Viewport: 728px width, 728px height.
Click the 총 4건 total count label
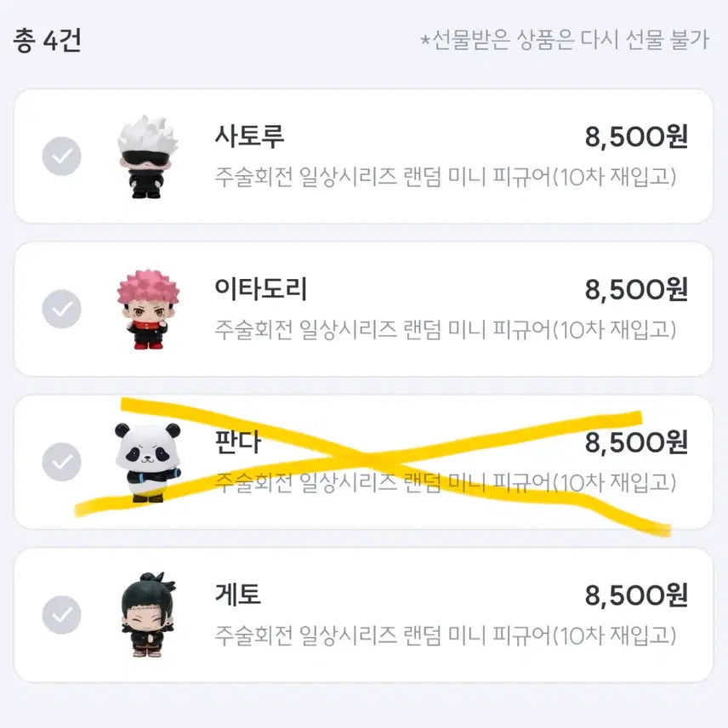pos(48,41)
